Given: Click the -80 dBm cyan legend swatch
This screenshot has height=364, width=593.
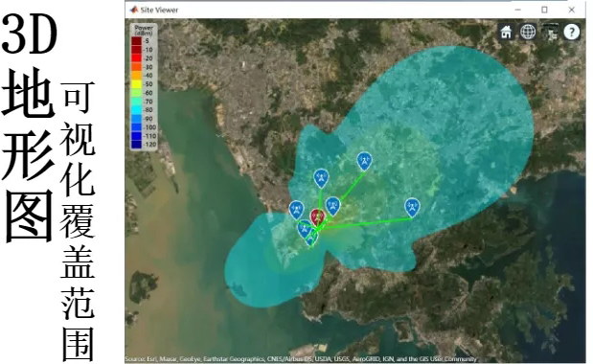Looking at the screenshot, I should click(137, 110).
